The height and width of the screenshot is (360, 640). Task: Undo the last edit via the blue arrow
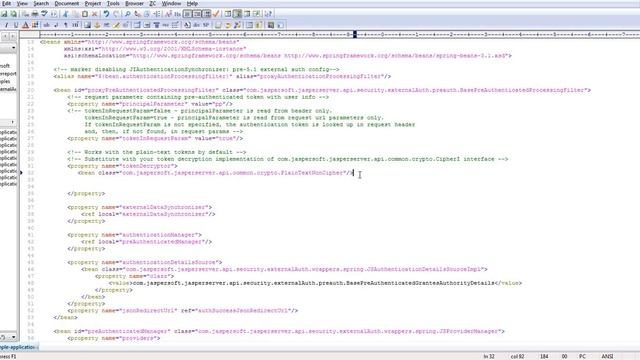(x=106, y=14)
